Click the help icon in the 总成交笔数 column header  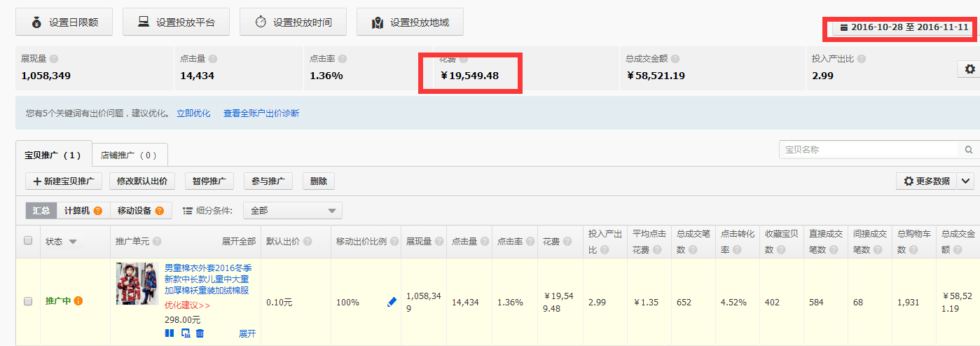692,249
